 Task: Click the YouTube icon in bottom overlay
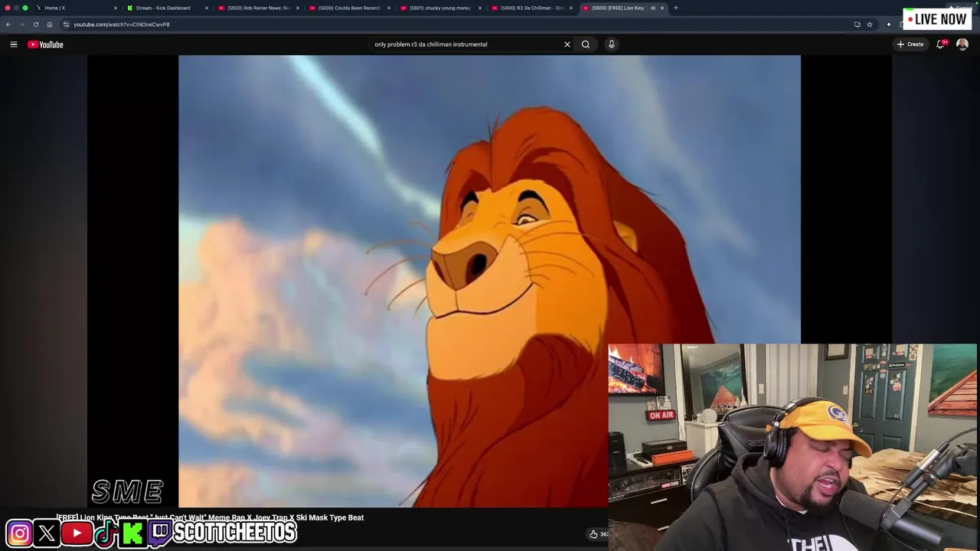click(x=77, y=533)
